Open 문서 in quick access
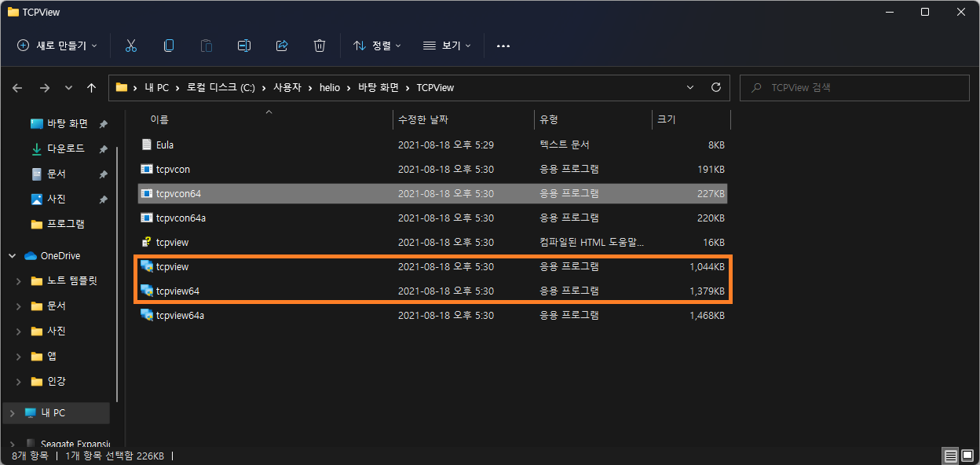980x465 pixels. tap(57, 174)
